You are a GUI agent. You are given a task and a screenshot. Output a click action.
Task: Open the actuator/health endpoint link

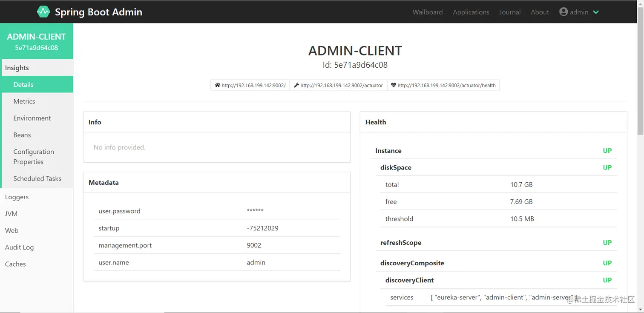point(443,85)
